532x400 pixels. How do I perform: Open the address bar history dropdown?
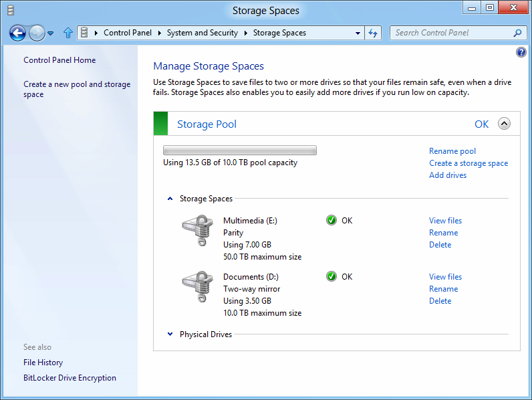click(358, 33)
